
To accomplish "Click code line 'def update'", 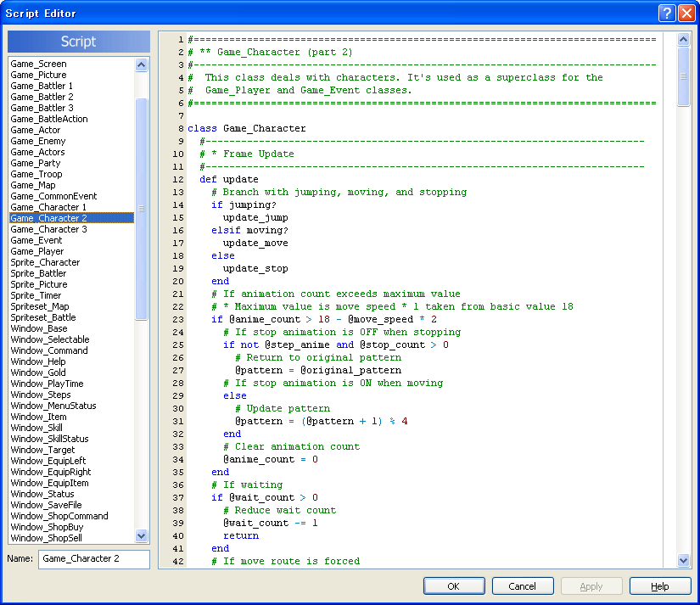I will (228, 180).
